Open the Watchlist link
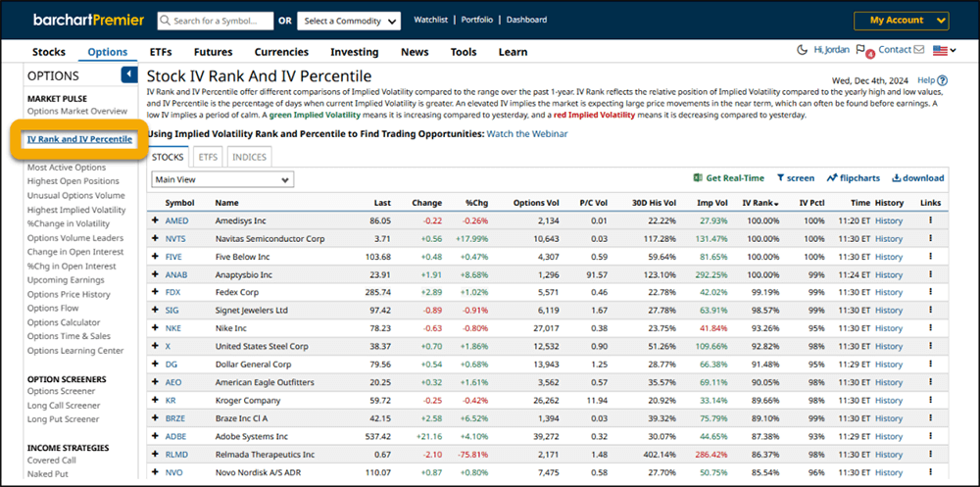Screen dimensions: 980x487 pyautogui.click(x=430, y=20)
